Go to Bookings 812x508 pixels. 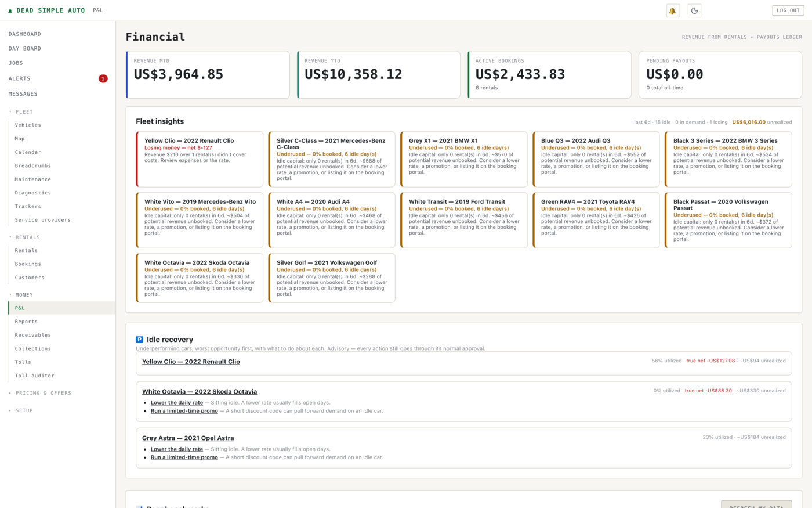click(x=61, y=264)
